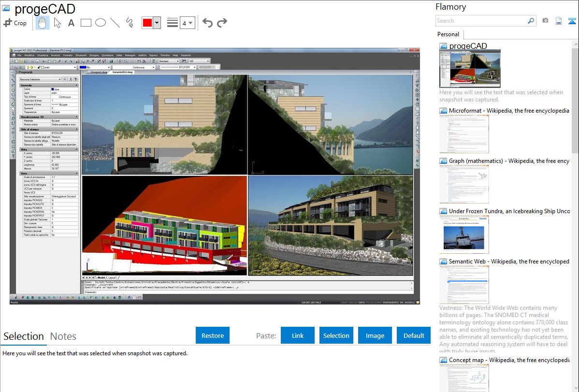Open Help menu in progeCAD snapshot
This screenshot has height=392, width=579.
(175, 56)
